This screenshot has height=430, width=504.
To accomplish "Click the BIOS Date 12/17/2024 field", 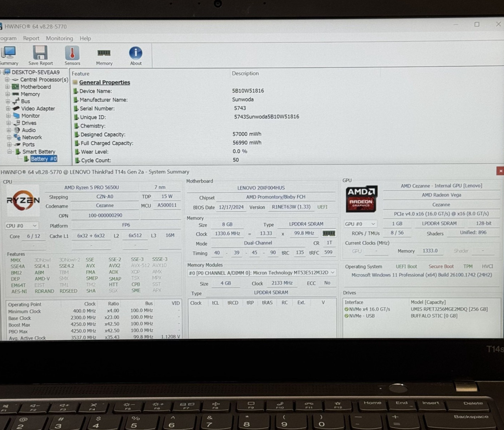I will (231, 207).
